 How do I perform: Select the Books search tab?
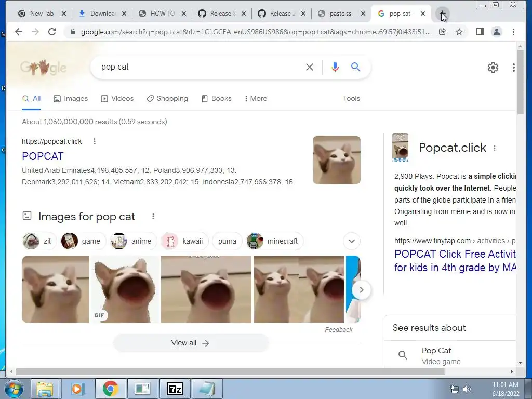pos(217,98)
